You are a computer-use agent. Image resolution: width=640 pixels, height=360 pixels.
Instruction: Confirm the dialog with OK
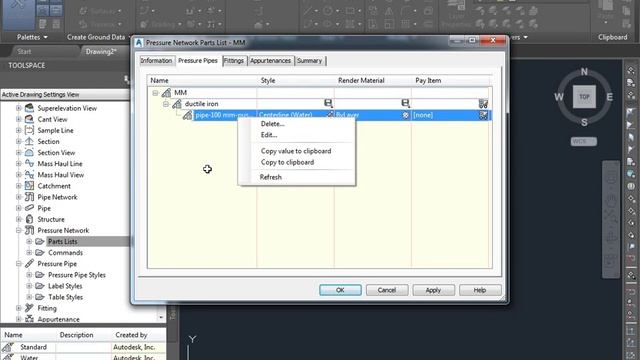[340, 290]
